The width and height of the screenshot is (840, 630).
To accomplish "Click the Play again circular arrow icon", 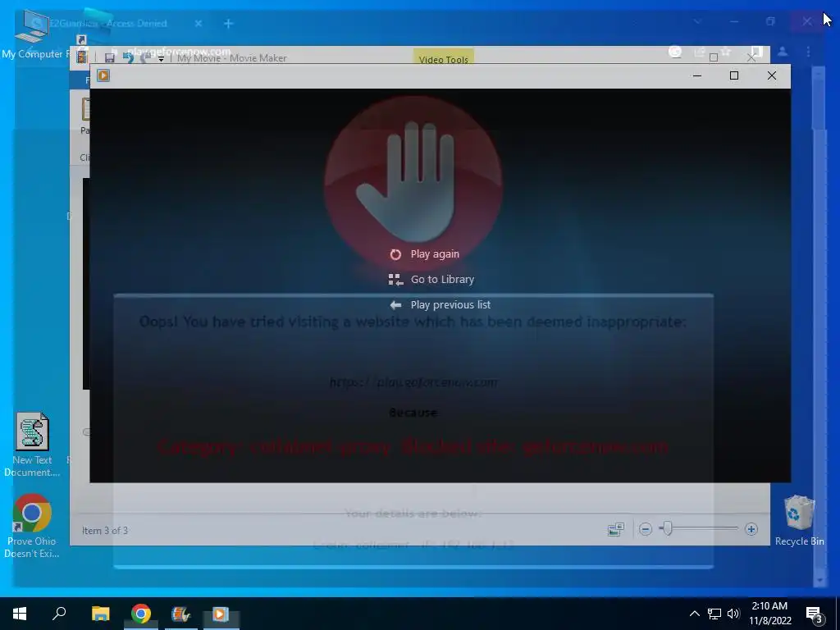I will tap(395, 254).
